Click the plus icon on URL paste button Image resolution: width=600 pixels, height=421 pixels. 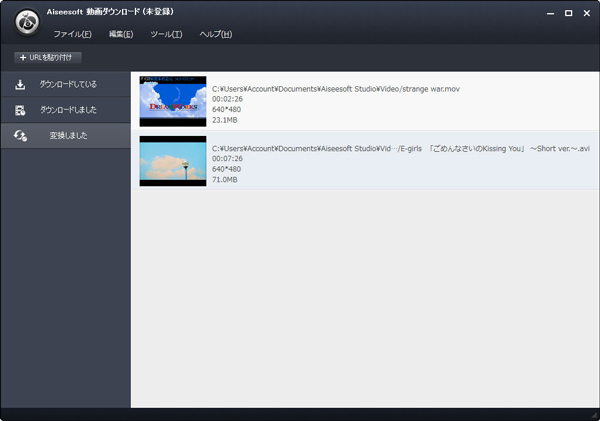[23, 58]
